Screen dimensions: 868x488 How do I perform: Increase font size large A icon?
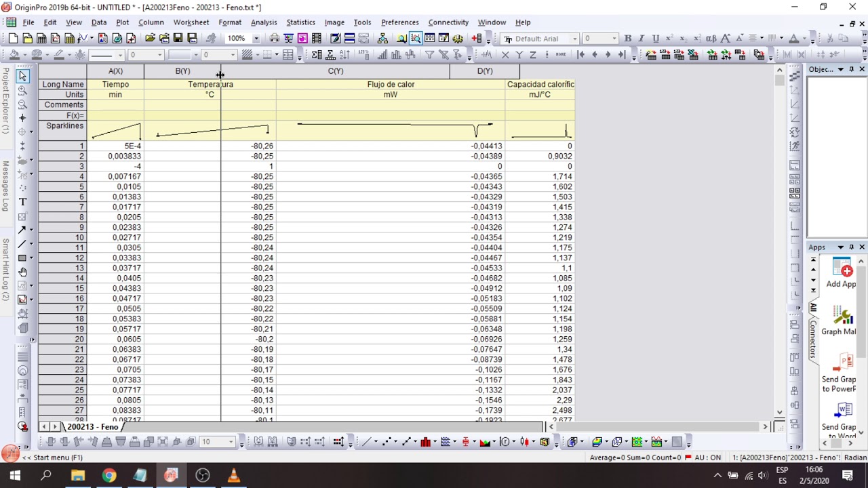coord(726,39)
